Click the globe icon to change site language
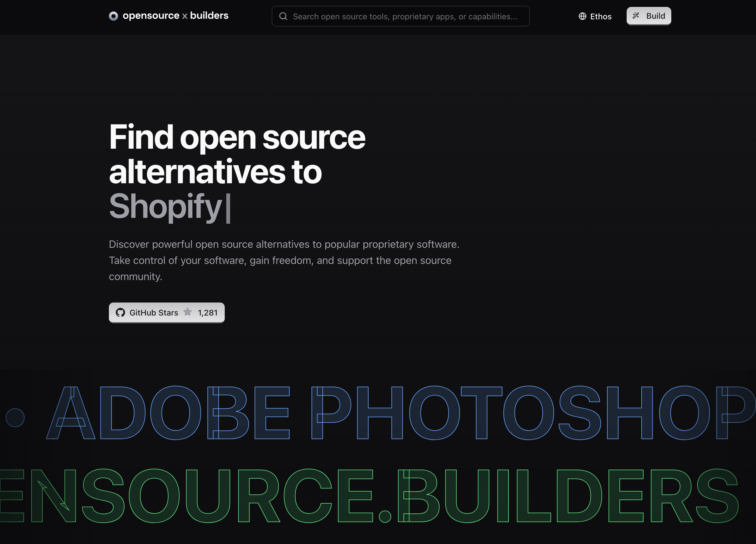This screenshot has height=544, width=756. coord(582,16)
